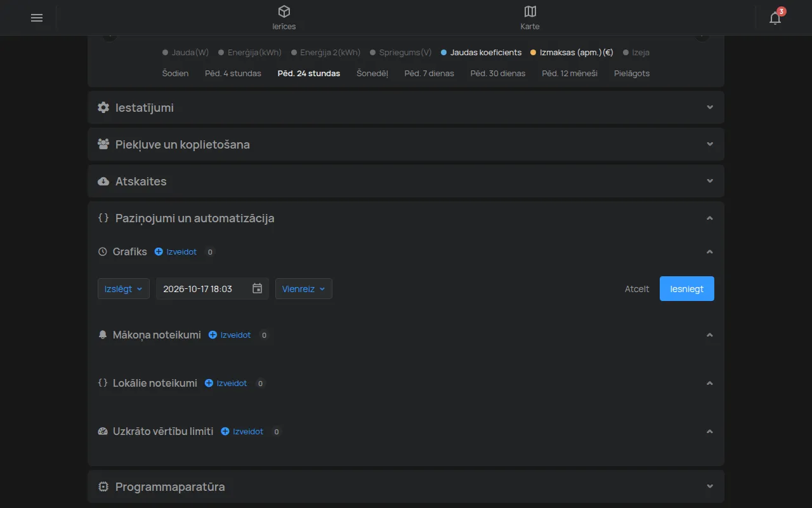Viewport: 812px width, 508px height.
Task: Create Uzkrāto vērtību limiti via Izveidot
Action: tap(242, 432)
